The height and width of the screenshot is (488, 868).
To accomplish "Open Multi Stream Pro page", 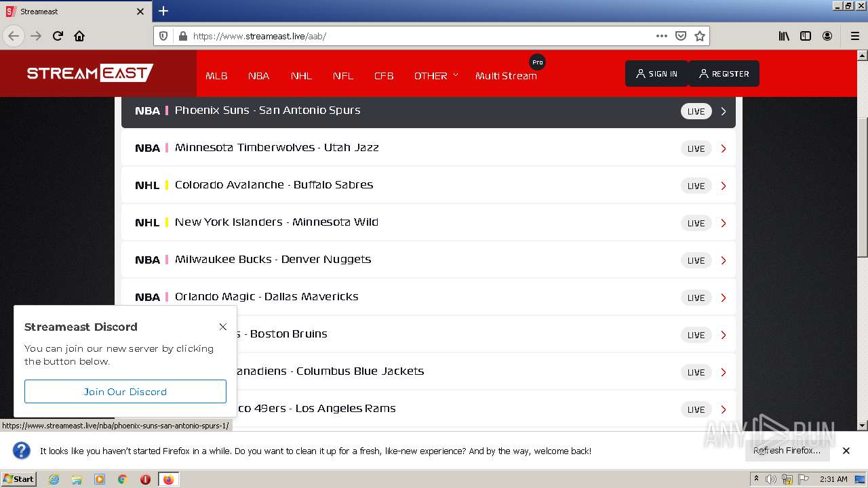I will point(506,76).
